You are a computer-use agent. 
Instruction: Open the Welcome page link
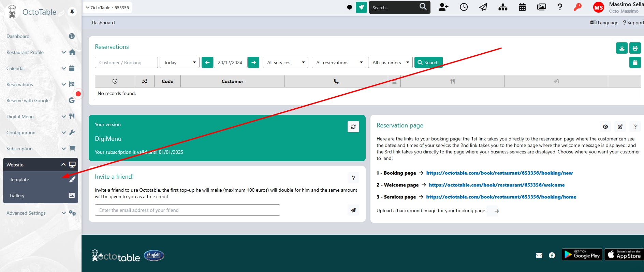(x=497, y=185)
